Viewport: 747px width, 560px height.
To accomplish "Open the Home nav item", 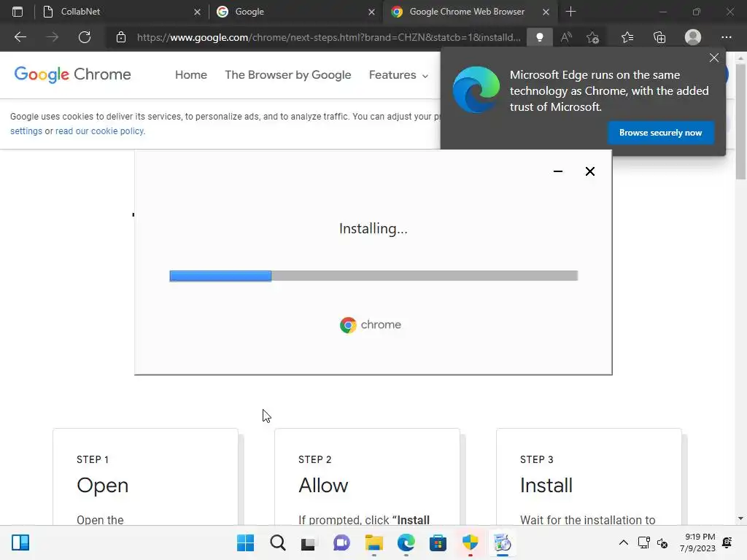I will (191, 75).
